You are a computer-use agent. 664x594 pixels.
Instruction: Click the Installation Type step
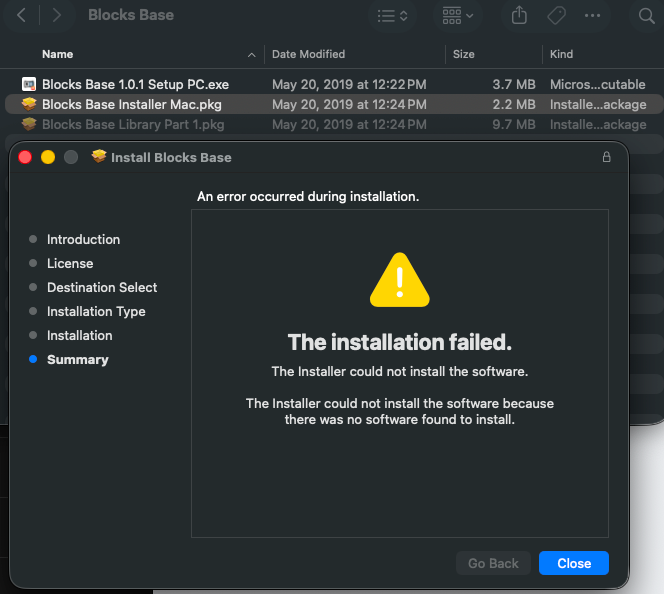(96, 312)
